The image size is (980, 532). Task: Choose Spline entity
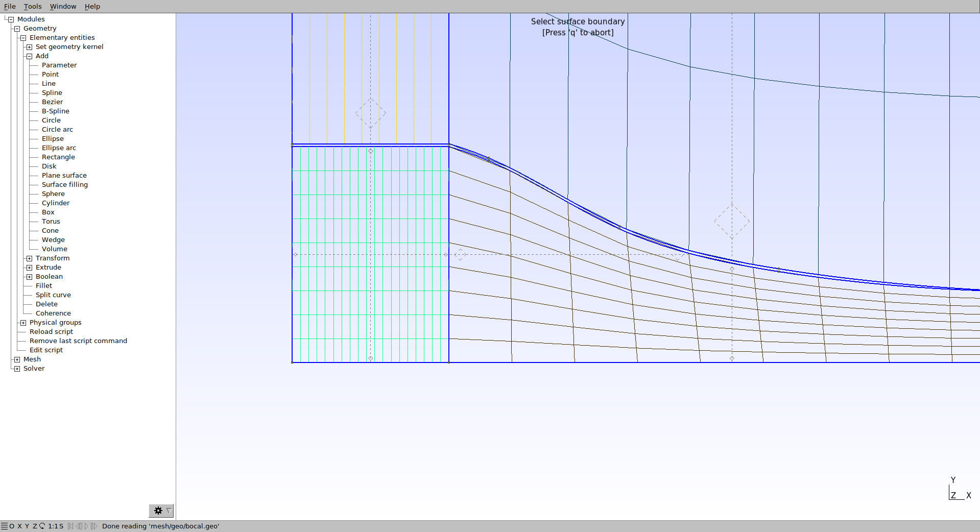coord(52,93)
